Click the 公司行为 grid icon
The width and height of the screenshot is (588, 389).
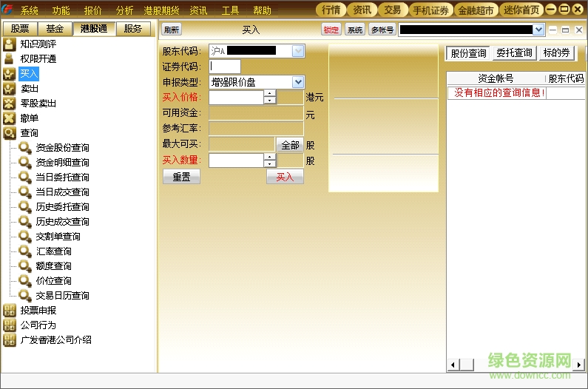coord(9,325)
